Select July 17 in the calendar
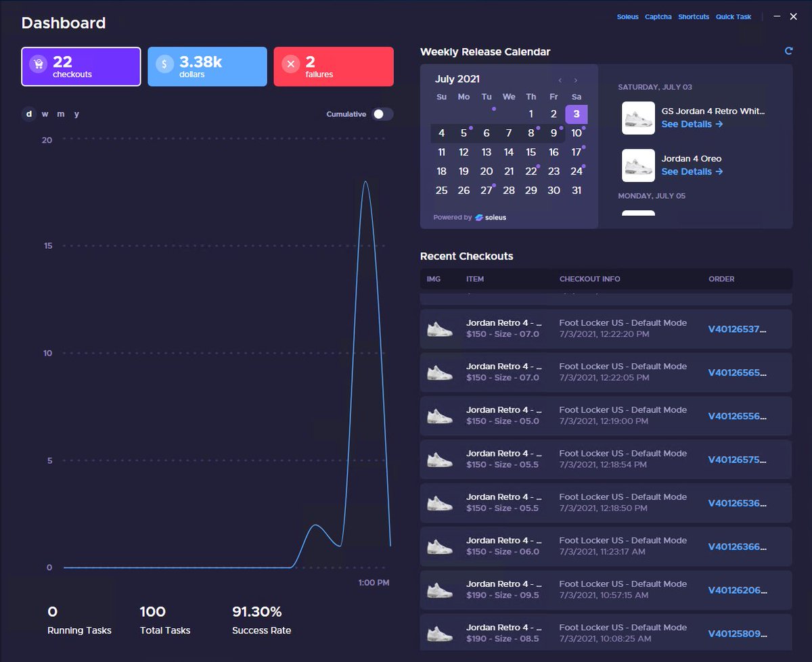This screenshot has height=662, width=812. point(577,152)
